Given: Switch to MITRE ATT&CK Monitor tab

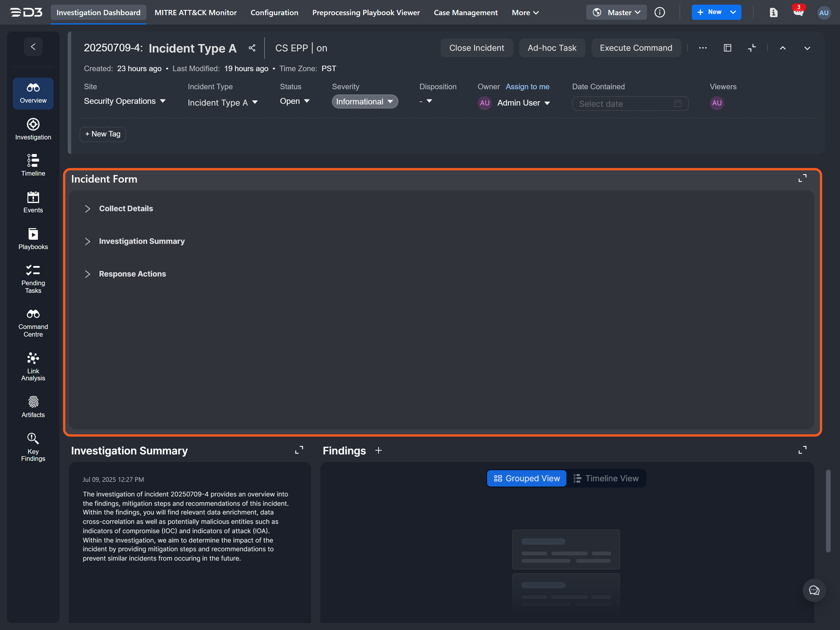Looking at the screenshot, I should click(195, 13).
